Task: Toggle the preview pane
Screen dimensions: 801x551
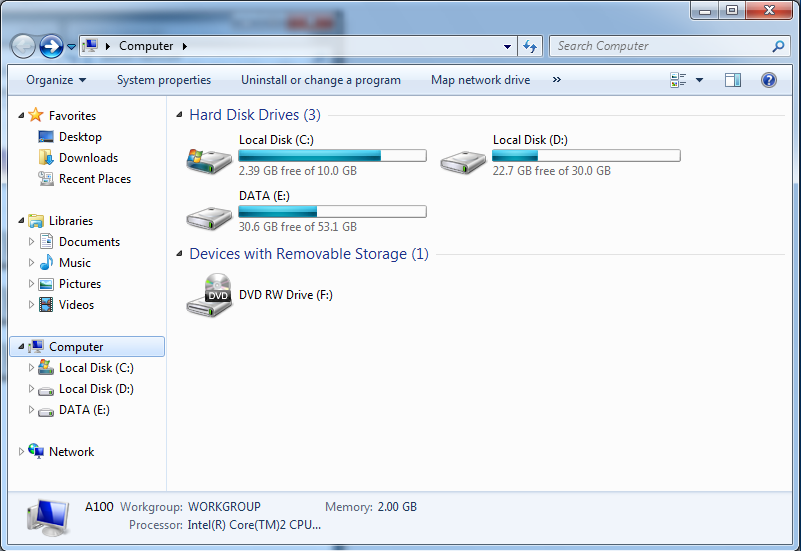Action: coord(733,80)
